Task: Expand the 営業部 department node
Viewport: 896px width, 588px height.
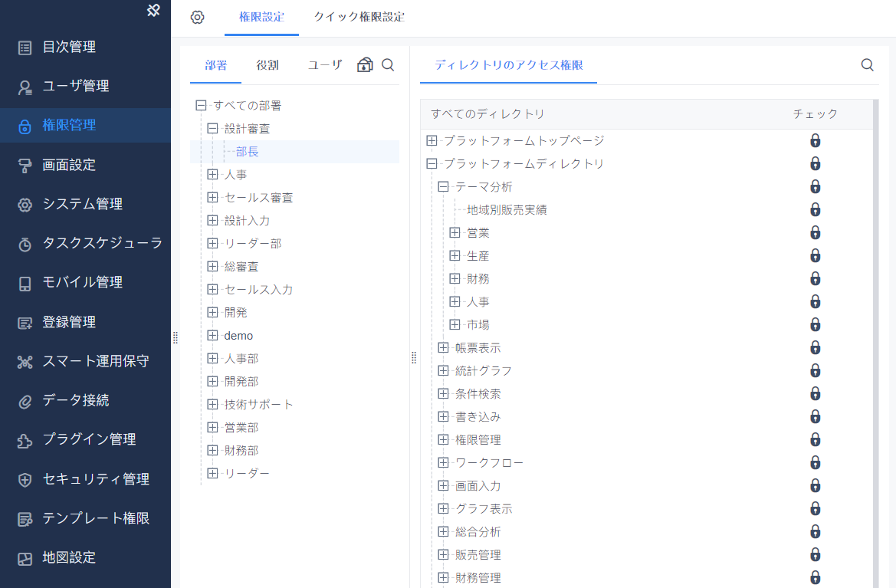Action: tap(212, 428)
